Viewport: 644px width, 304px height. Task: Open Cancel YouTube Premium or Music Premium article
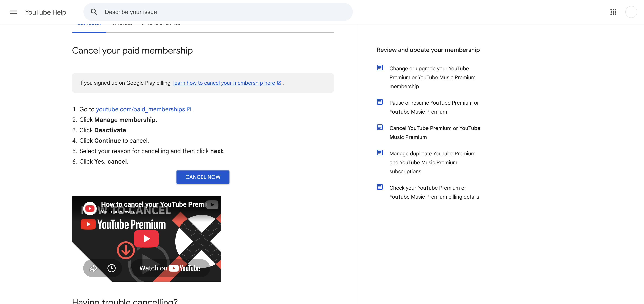pyautogui.click(x=435, y=132)
